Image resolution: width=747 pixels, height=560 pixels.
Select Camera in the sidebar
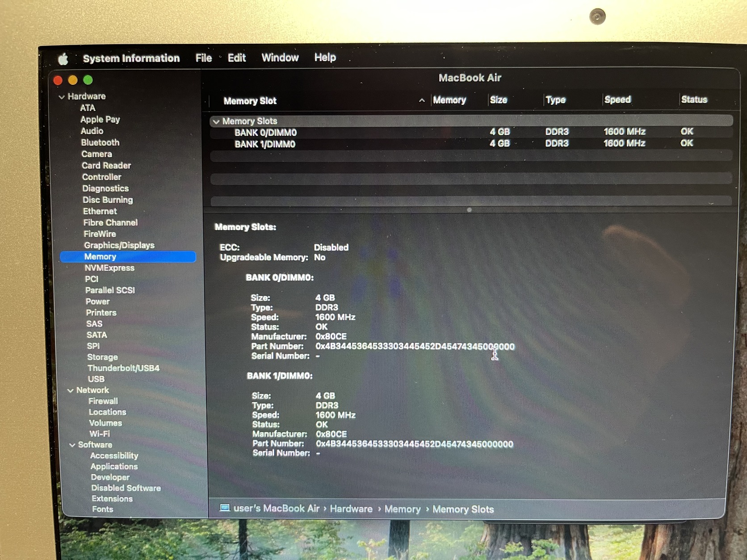click(x=97, y=154)
